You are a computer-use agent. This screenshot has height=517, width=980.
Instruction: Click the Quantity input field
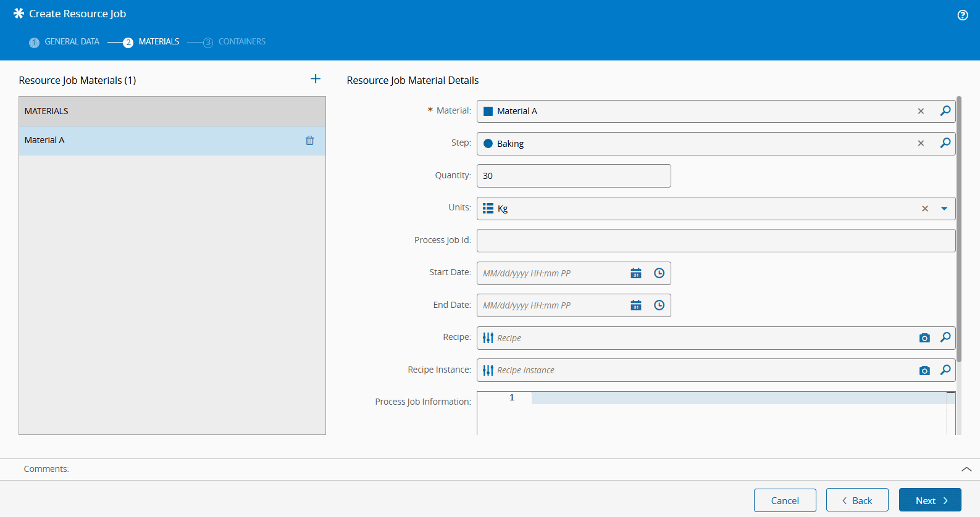(573, 176)
